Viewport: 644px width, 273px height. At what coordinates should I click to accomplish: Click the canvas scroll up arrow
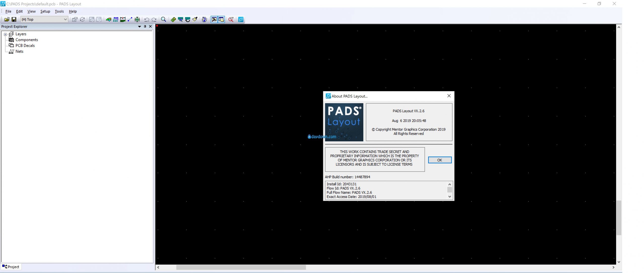[x=619, y=27]
